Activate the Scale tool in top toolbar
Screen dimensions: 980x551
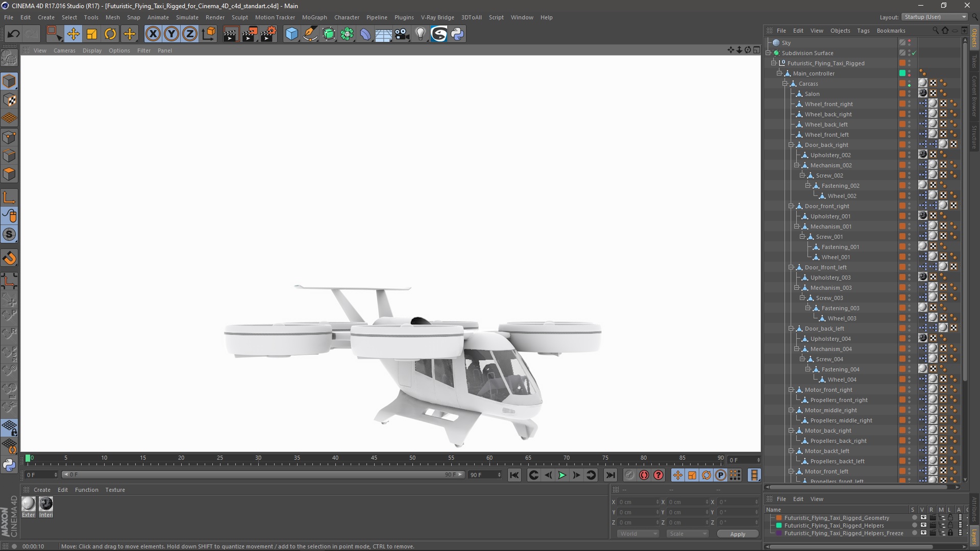click(92, 34)
